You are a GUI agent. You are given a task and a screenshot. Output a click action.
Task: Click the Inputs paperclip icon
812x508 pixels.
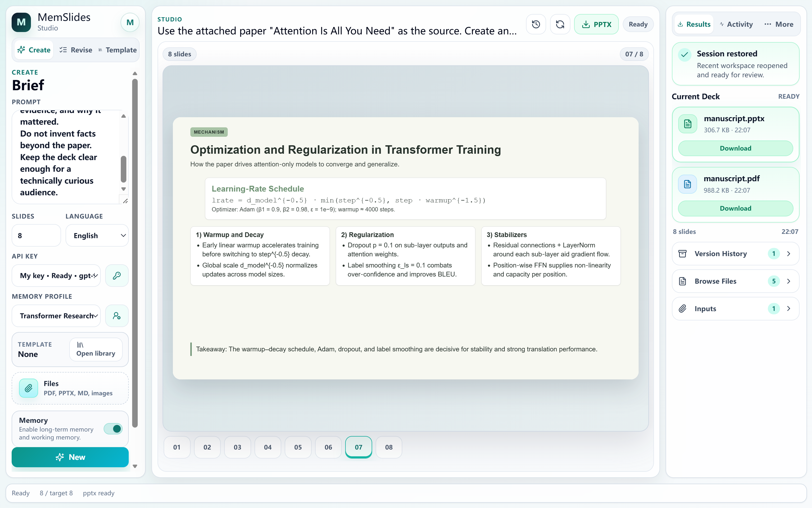[682, 309]
